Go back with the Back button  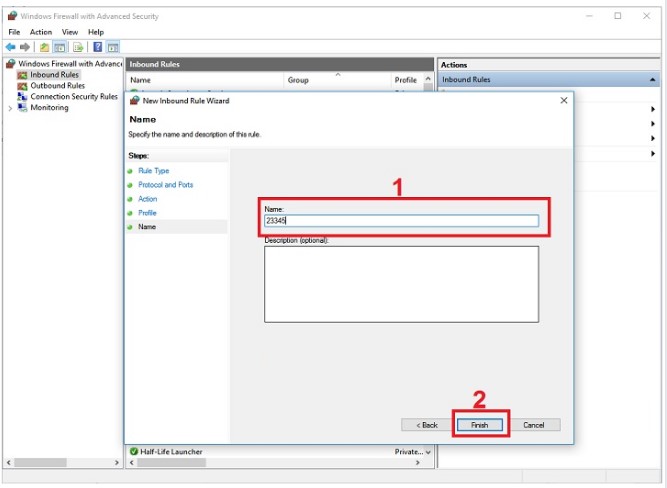pyautogui.click(x=426, y=425)
